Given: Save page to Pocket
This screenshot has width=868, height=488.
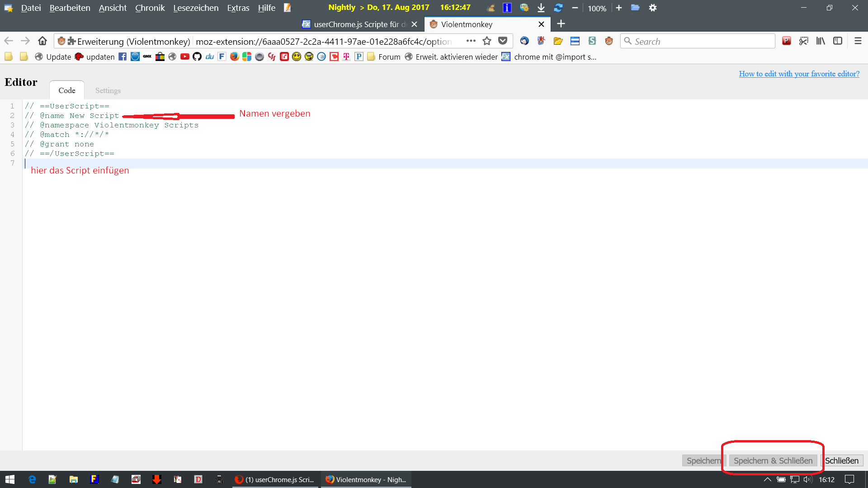Looking at the screenshot, I should pyautogui.click(x=503, y=41).
